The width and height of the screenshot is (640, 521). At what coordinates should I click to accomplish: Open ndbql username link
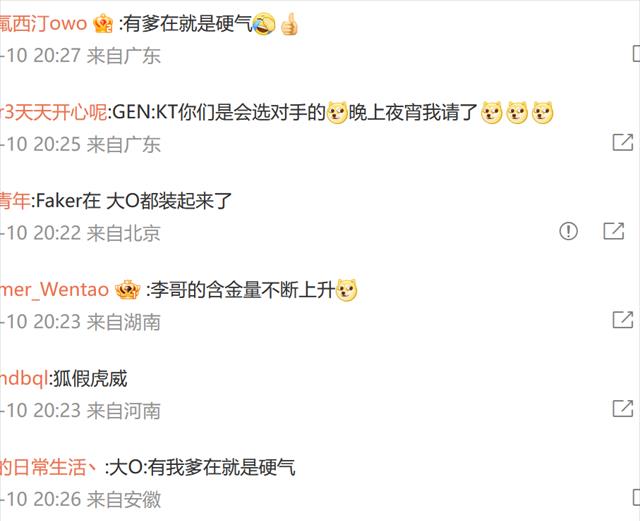[24, 379]
